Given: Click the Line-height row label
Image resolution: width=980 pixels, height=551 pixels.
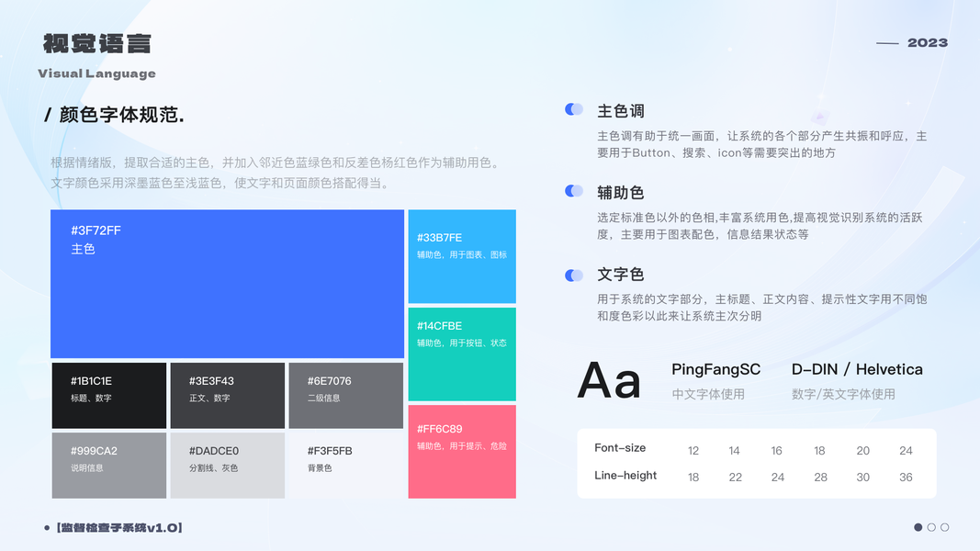Looking at the screenshot, I should 625,476.
